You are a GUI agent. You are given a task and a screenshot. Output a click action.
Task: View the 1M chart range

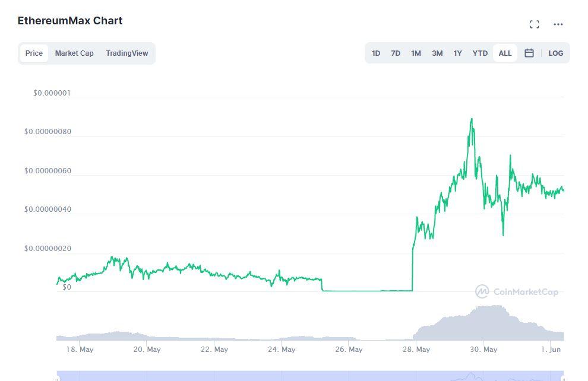pos(416,53)
